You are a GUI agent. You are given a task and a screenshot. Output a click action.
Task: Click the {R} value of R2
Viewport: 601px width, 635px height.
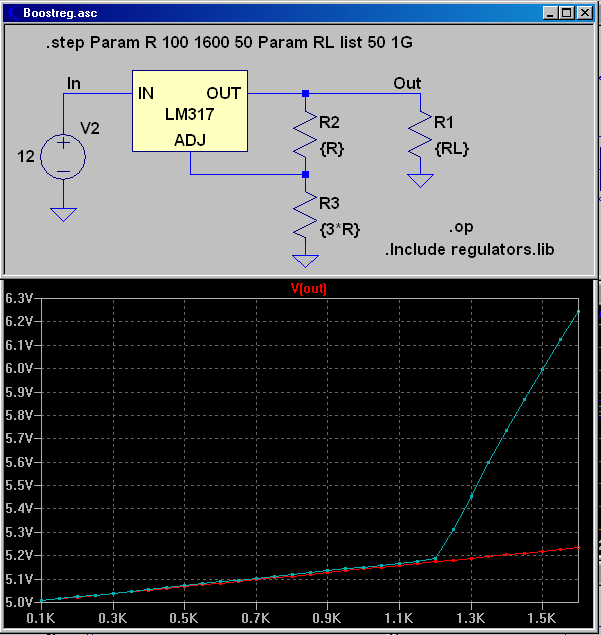(x=332, y=149)
